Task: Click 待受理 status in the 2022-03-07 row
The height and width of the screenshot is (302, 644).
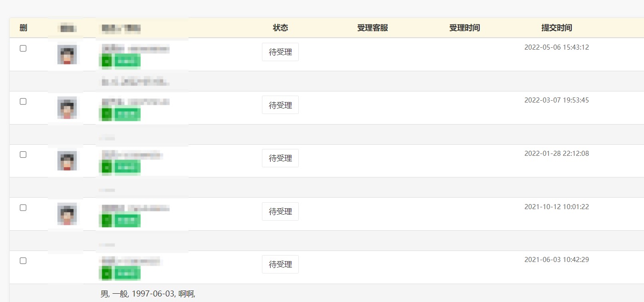Action: tap(280, 105)
